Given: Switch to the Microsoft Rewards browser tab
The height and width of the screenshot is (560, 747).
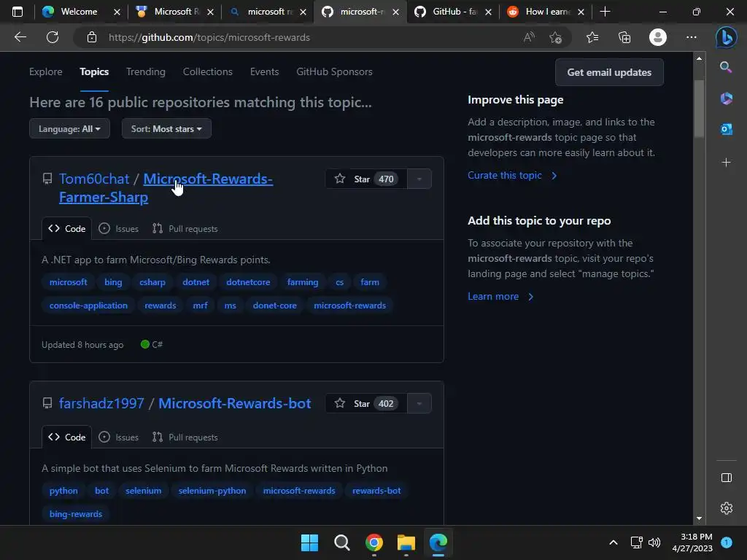Looking at the screenshot, I should (168, 12).
